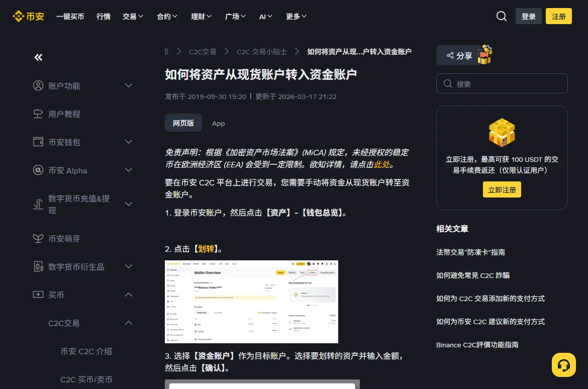The width and height of the screenshot is (588, 389).
Task: Select the 数字货币充值&提现 transfer icon
Action: pyautogui.click(x=38, y=204)
